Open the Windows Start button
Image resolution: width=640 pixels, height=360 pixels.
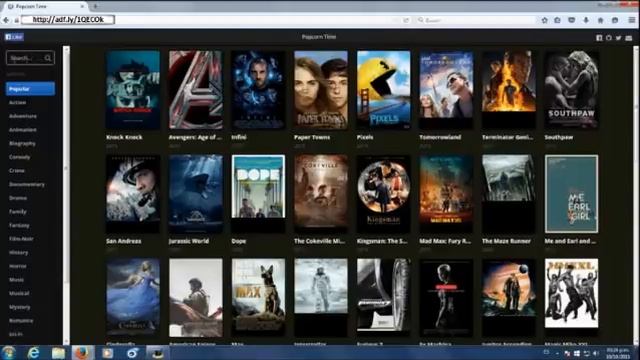click(x=8, y=353)
